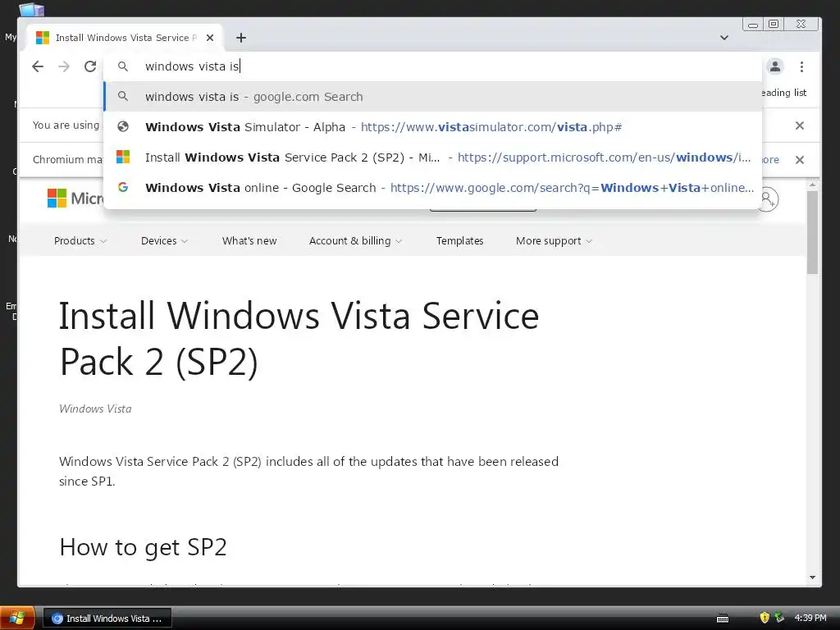
Task: Click the 4:39 PM taskbar clock
Action: tap(810, 619)
